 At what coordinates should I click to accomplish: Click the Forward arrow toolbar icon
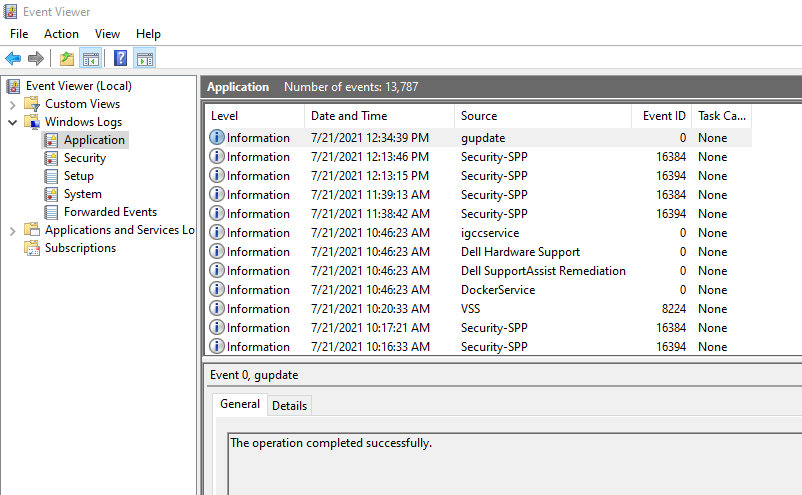click(35, 58)
